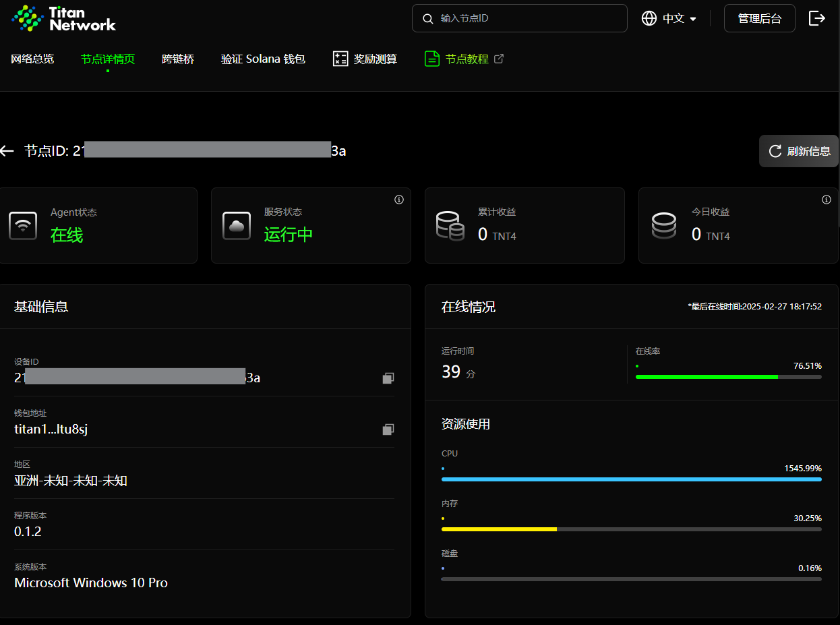The height and width of the screenshot is (625, 840).
Task: Click the node tutorial document icon
Action: coord(432,59)
